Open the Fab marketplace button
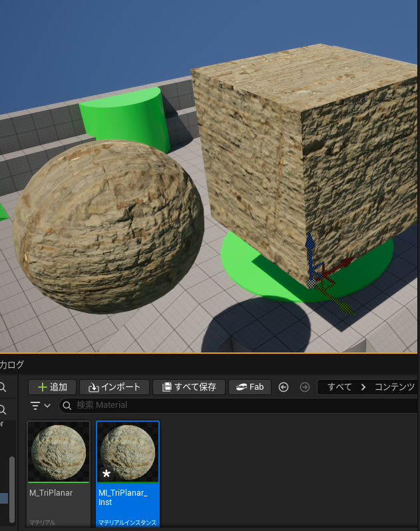420x531 pixels. pos(250,387)
